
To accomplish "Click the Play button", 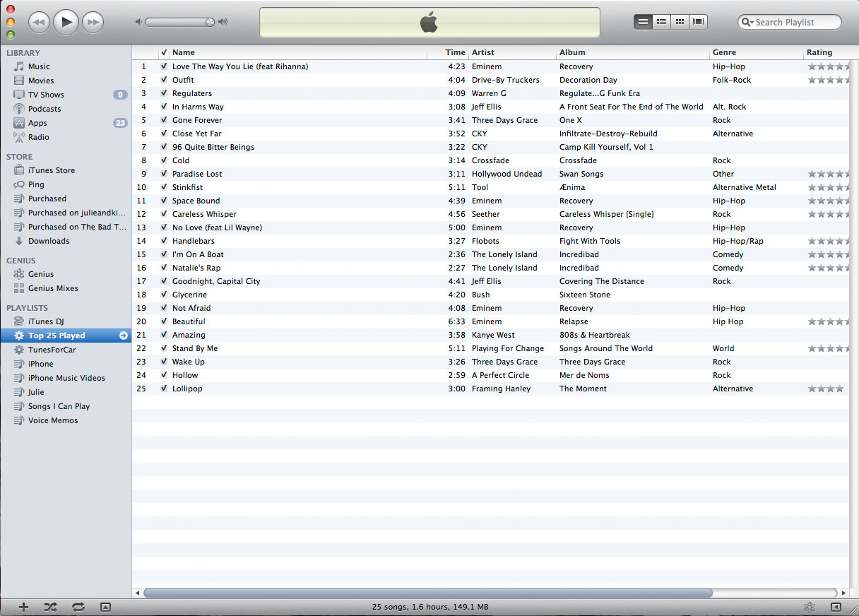I will [x=66, y=22].
